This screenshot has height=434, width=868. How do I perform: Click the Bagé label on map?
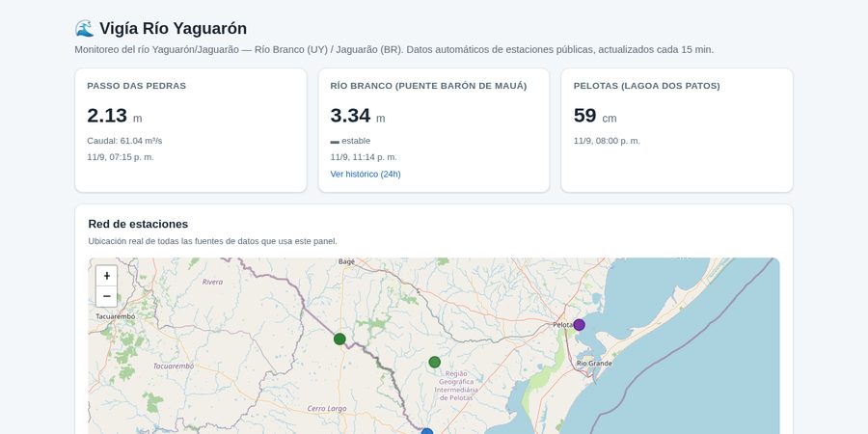[346, 261]
